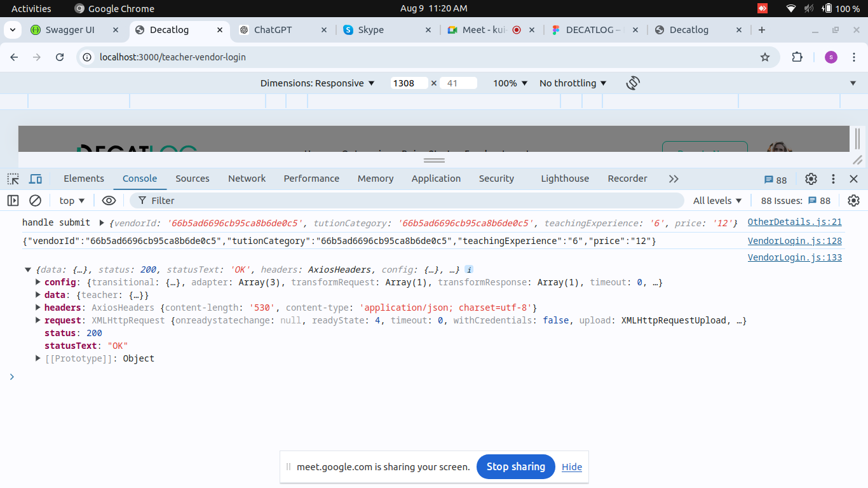Image resolution: width=868 pixels, height=488 pixels.
Task: Click the inspect element picker icon
Action: pyautogui.click(x=13, y=179)
